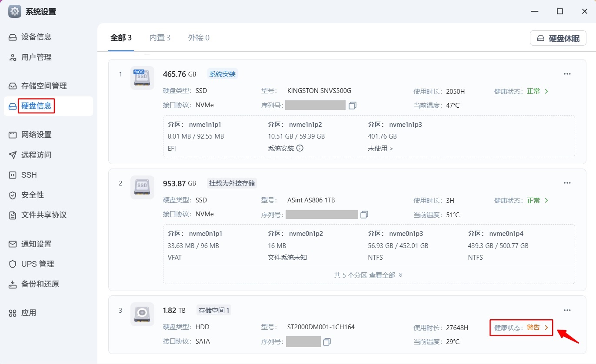This screenshot has height=364, width=596.
Task: Go to 网络设置 in the sidebar
Action: coord(37,135)
